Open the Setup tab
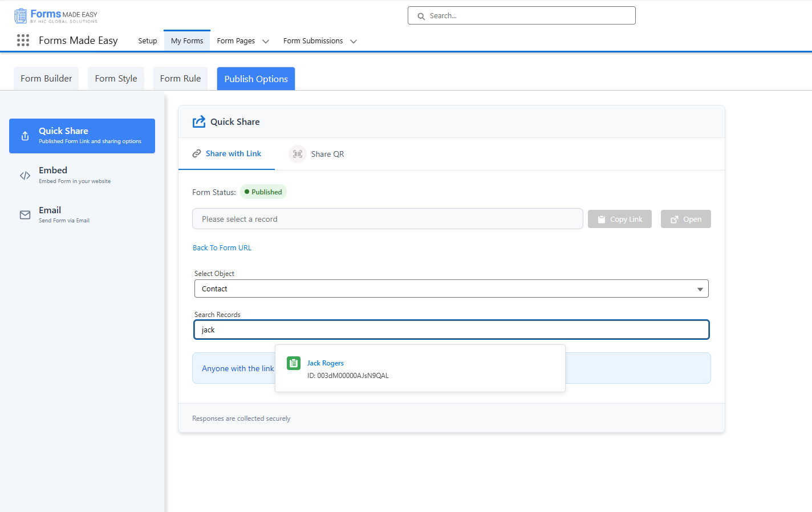The width and height of the screenshot is (812, 512). point(148,40)
